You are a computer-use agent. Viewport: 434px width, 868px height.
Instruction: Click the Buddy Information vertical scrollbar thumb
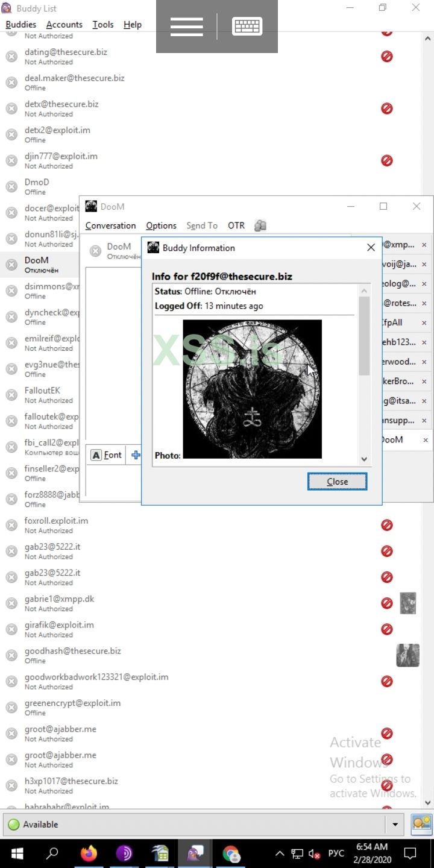click(364, 335)
